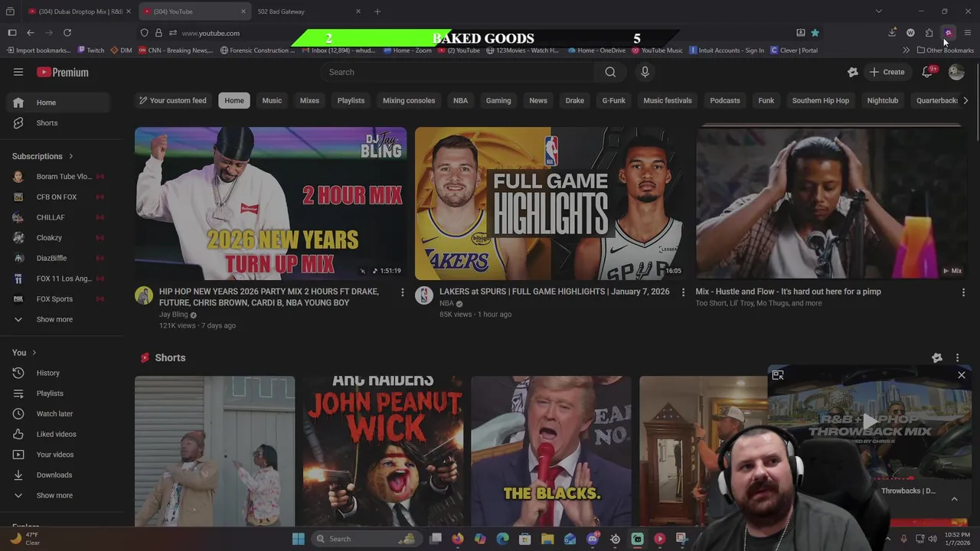Screen dimensions: 980x551
Task: Click the taskbar Search box
Action: coord(365,539)
